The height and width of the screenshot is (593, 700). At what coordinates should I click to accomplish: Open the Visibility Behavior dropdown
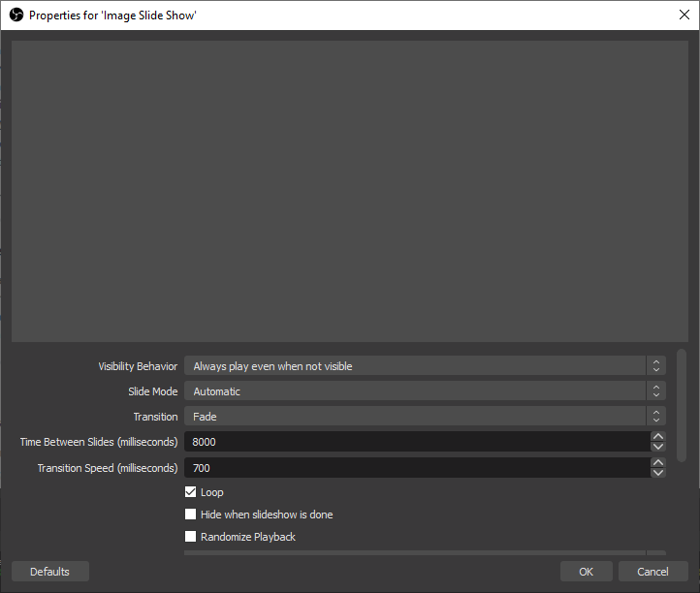pos(425,366)
